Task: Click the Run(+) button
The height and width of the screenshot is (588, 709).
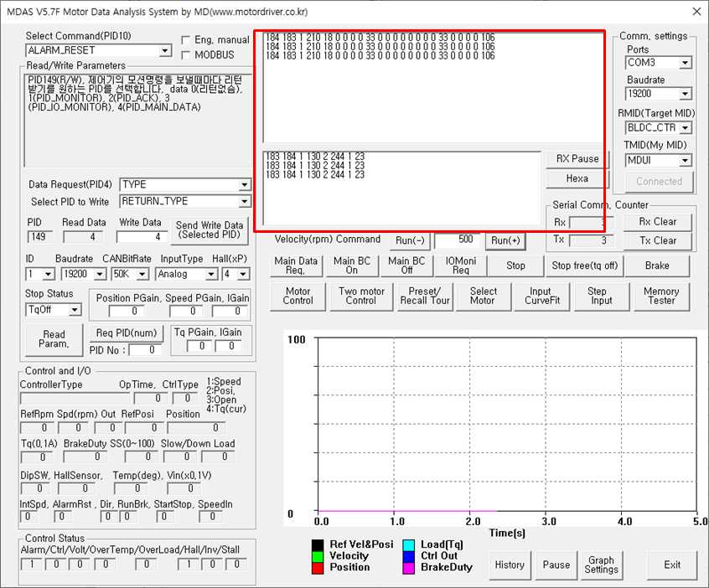Action: pos(505,240)
